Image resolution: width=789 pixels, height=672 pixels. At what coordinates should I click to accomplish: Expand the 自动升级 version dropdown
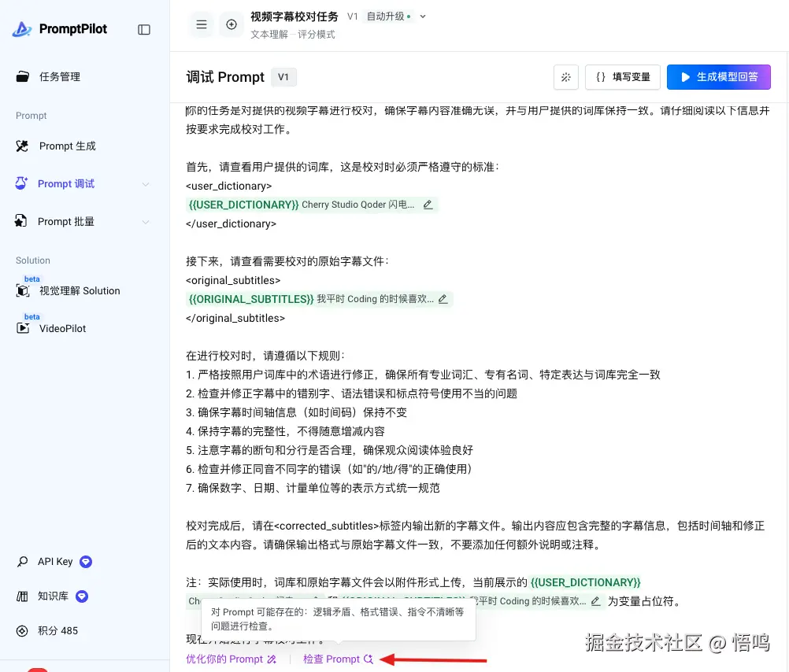[x=422, y=16]
